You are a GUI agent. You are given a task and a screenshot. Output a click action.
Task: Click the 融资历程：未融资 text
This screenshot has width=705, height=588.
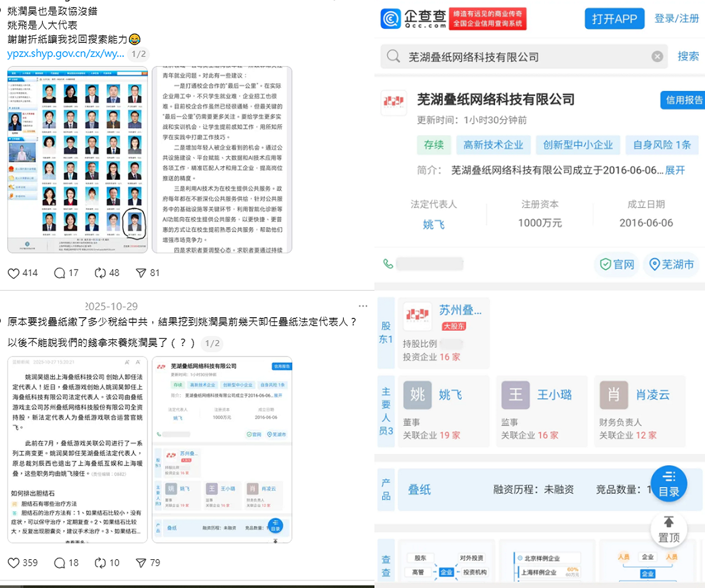point(533,489)
